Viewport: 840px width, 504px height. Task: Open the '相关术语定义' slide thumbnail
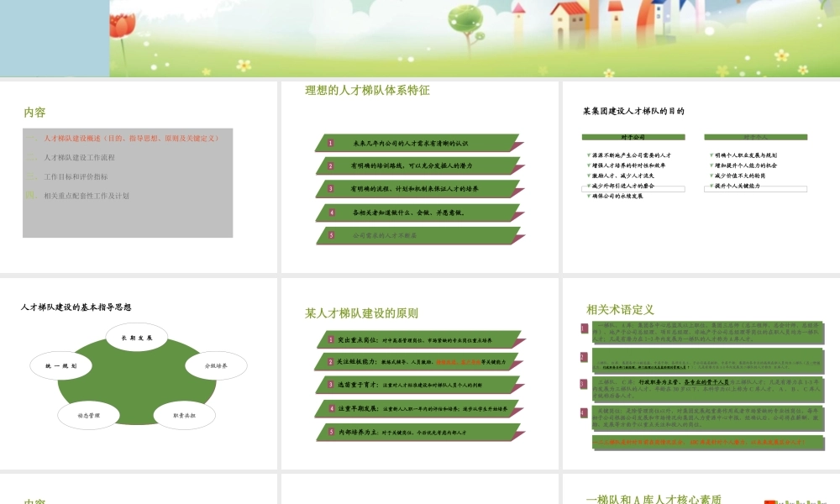pyautogui.click(x=701, y=373)
